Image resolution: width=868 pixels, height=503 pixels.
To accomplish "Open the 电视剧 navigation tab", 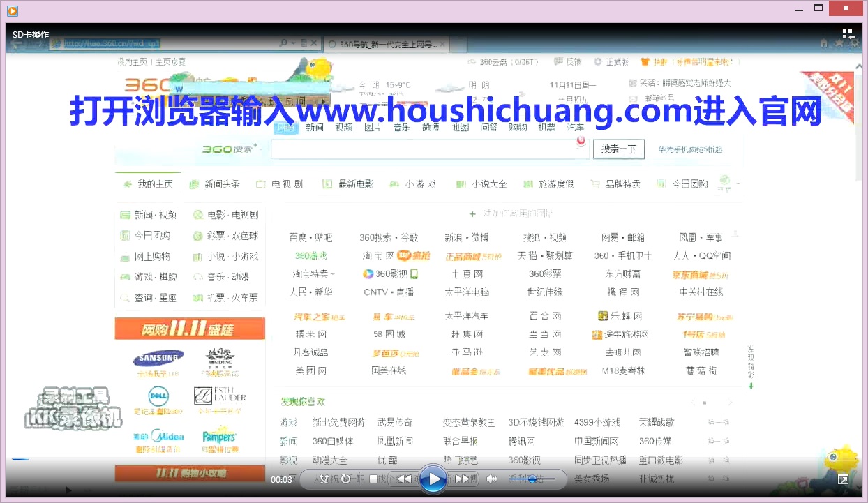I will pyautogui.click(x=280, y=184).
